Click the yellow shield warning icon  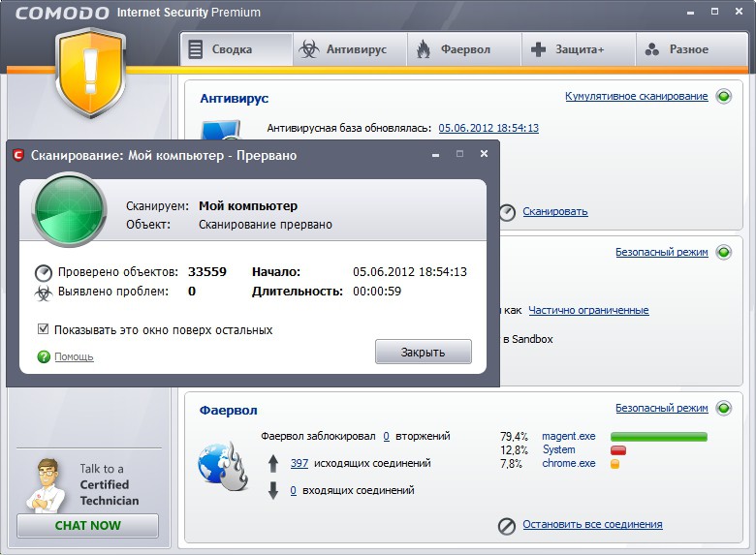click(92, 74)
